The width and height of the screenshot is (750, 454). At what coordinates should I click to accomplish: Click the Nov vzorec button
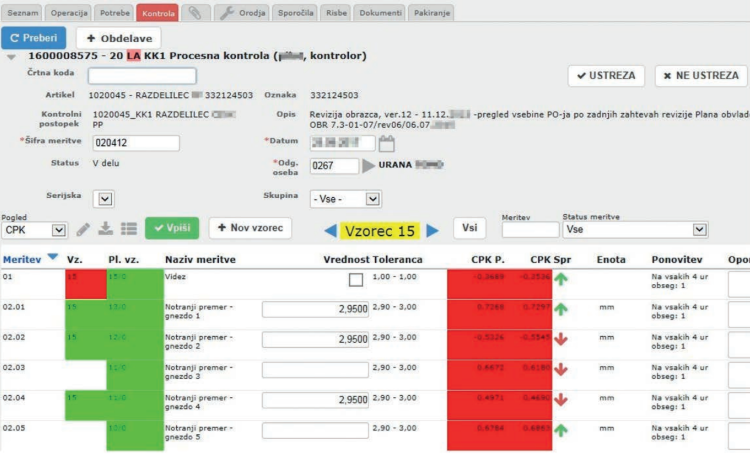tap(250, 228)
